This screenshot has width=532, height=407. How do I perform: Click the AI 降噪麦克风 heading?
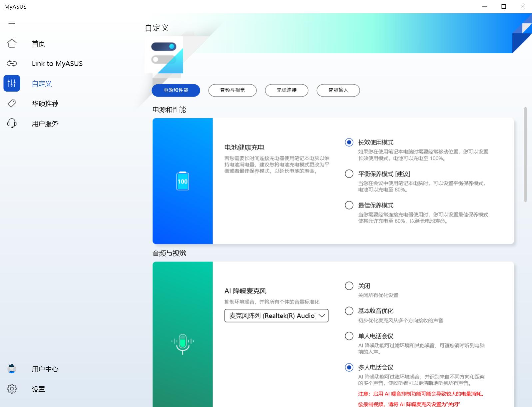pos(246,291)
